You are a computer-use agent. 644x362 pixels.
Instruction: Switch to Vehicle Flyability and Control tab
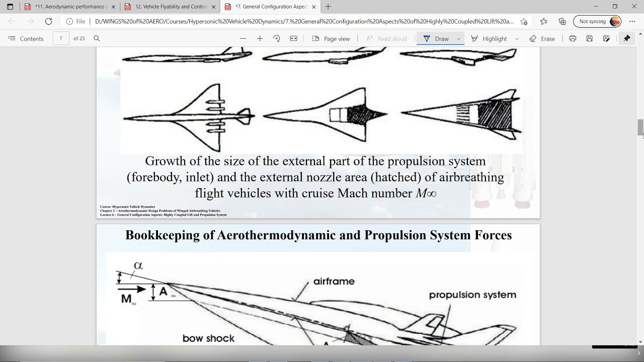[x=170, y=7]
